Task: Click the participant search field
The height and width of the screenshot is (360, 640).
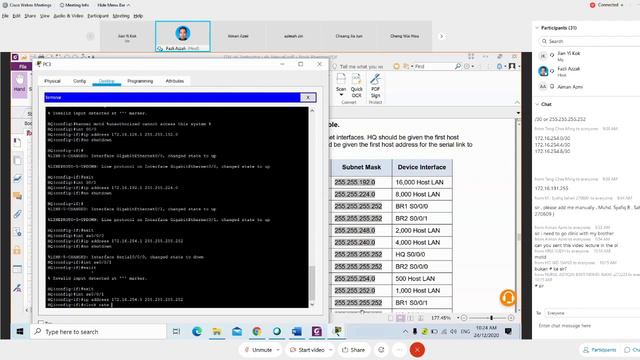Action: click(x=589, y=41)
